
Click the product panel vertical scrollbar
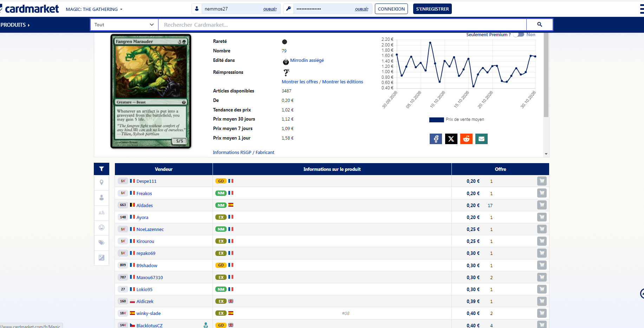546,76
